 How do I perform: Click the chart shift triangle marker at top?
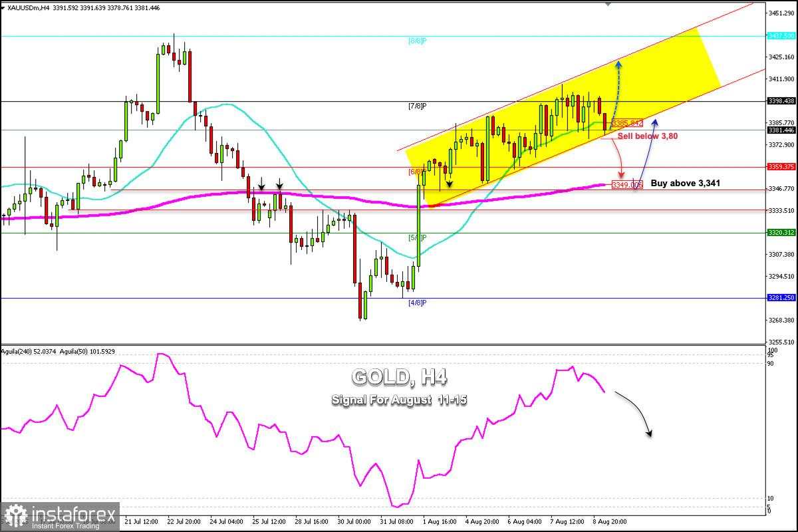tap(608, 3)
